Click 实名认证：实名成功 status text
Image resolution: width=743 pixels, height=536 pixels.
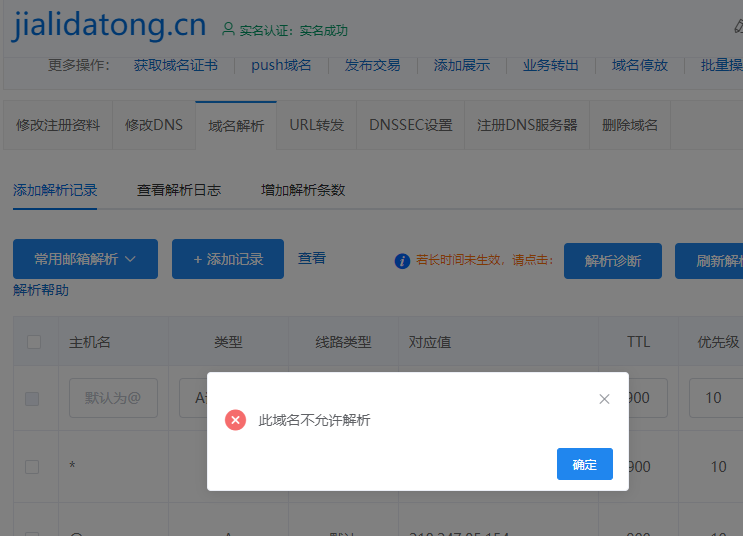pyautogui.click(x=294, y=31)
